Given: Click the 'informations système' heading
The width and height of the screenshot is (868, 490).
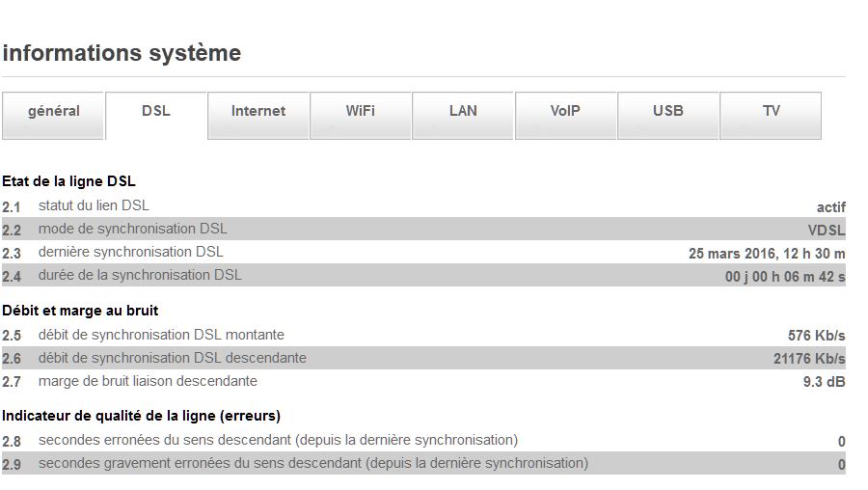Looking at the screenshot, I should [122, 53].
